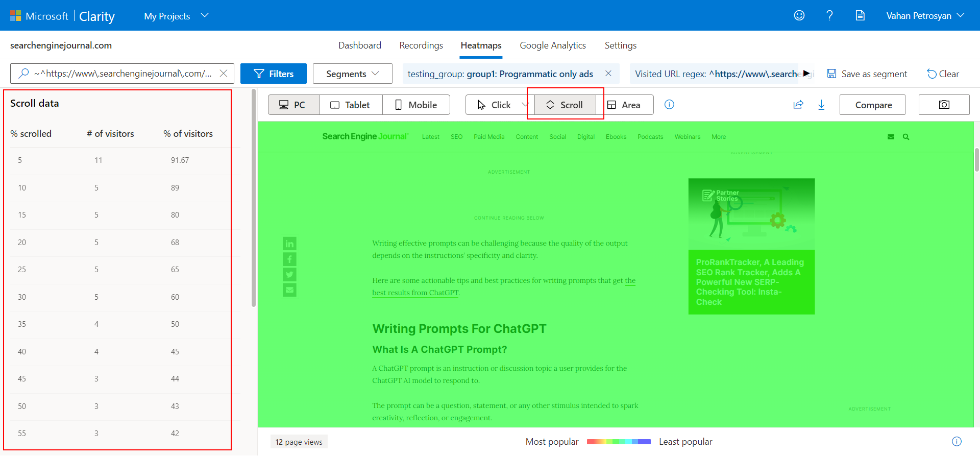Take a screenshot with camera button
This screenshot has width=980, height=456.
coord(944,105)
